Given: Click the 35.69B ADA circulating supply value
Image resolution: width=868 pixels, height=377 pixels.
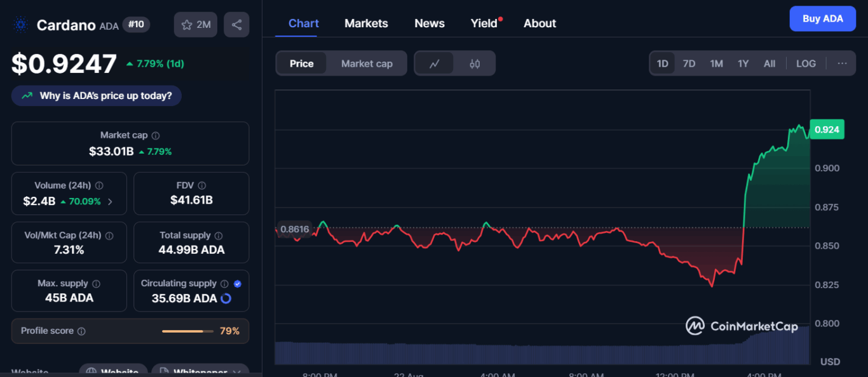Looking at the screenshot, I should [184, 298].
